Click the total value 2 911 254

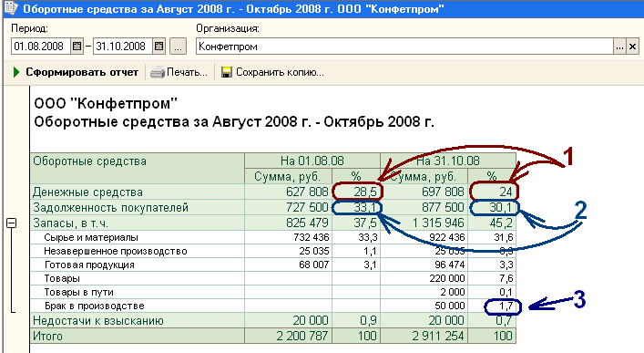pyautogui.click(x=438, y=337)
